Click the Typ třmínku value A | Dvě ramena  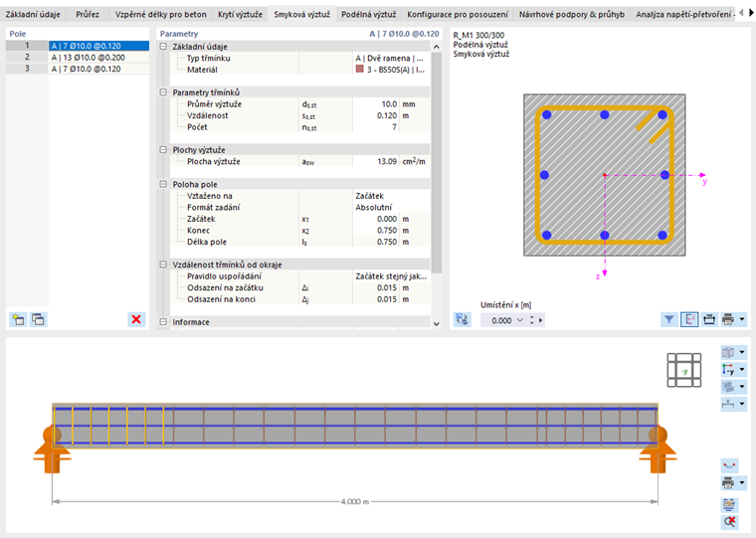point(391,58)
